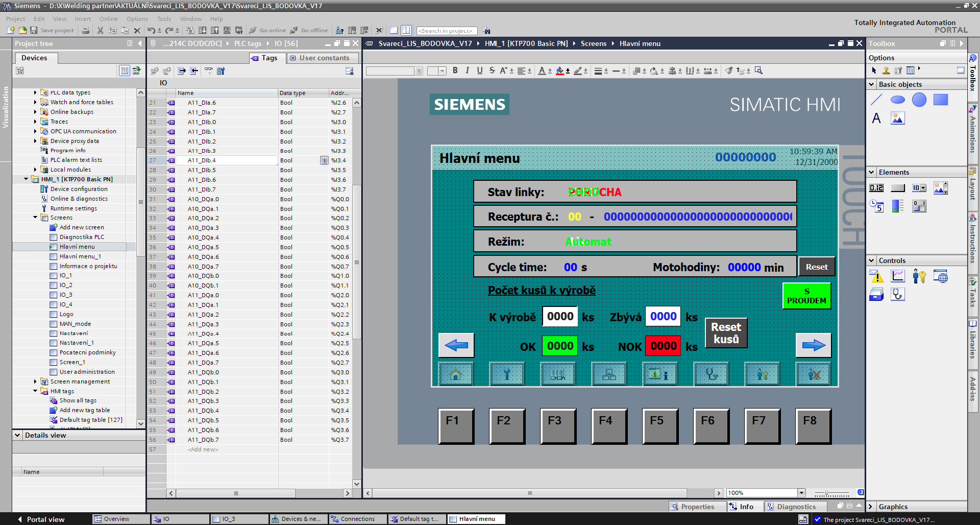Select the Bar element in Elements
Screen dimensions: 980x525
[x=898, y=206]
